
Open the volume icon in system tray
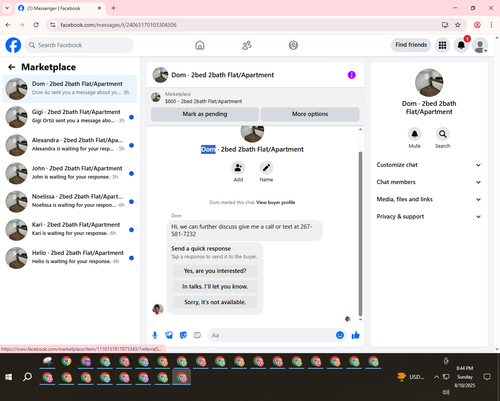tap(446, 392)
